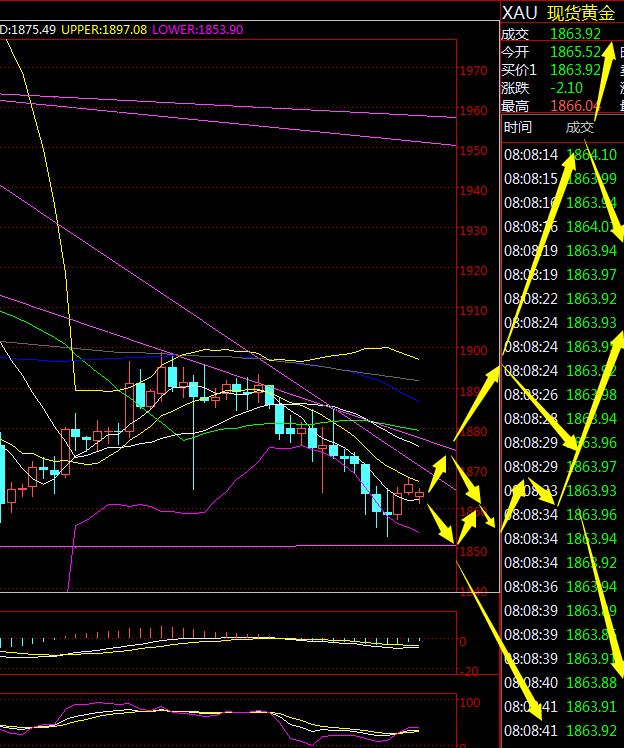The image size is (624, 748).
Task: Click the 成交 column header in tick list
Action: pos(580,127)
